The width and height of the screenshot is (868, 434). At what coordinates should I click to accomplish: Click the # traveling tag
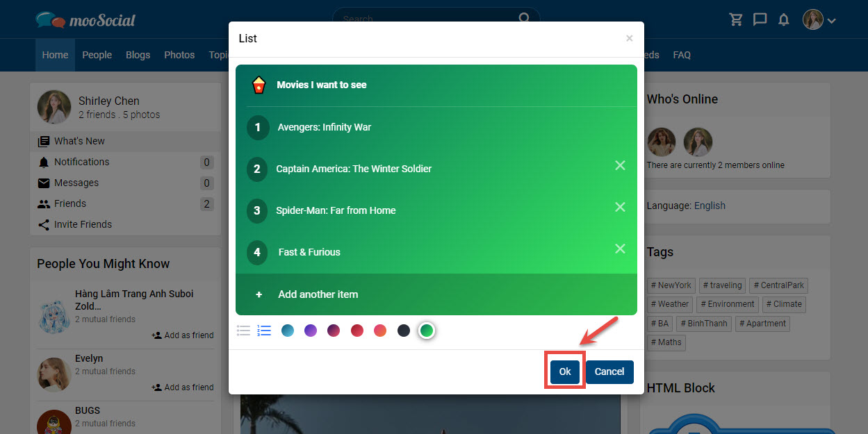[722, 285]
